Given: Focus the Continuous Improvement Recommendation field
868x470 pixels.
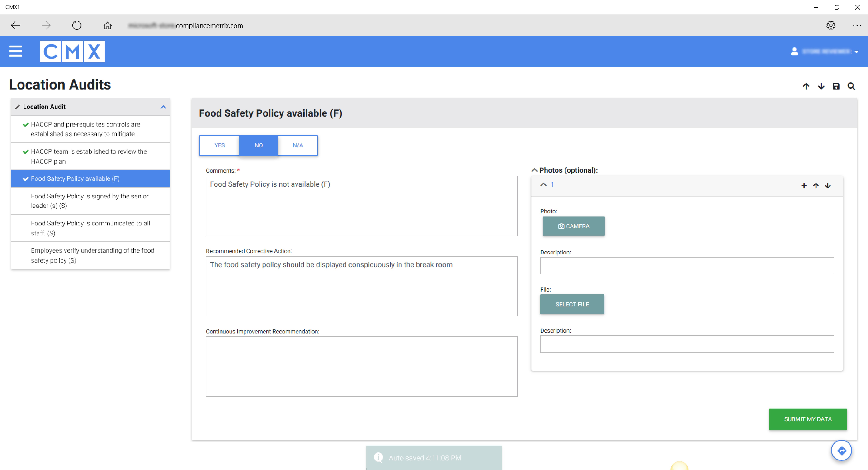Looking at the screenshot, I should (x=362, y=367).
